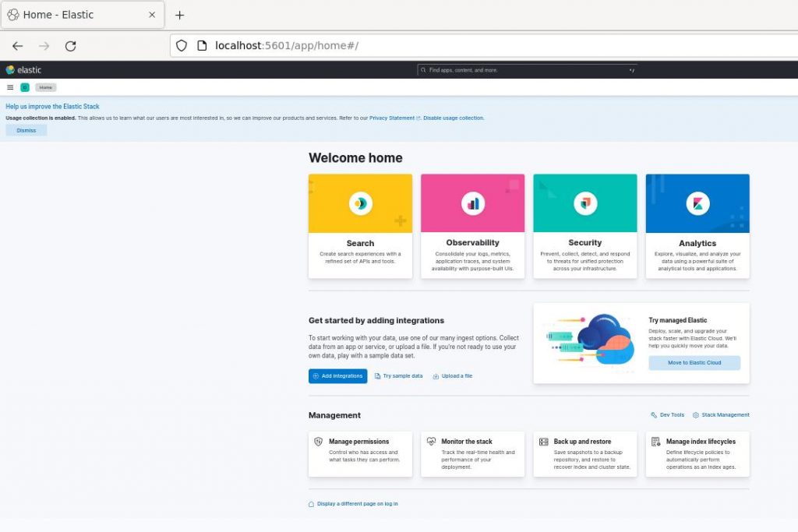Click the Help us improve the Elastic Stack heading
The width and height of the screenshot is (798, 532).
52,107
